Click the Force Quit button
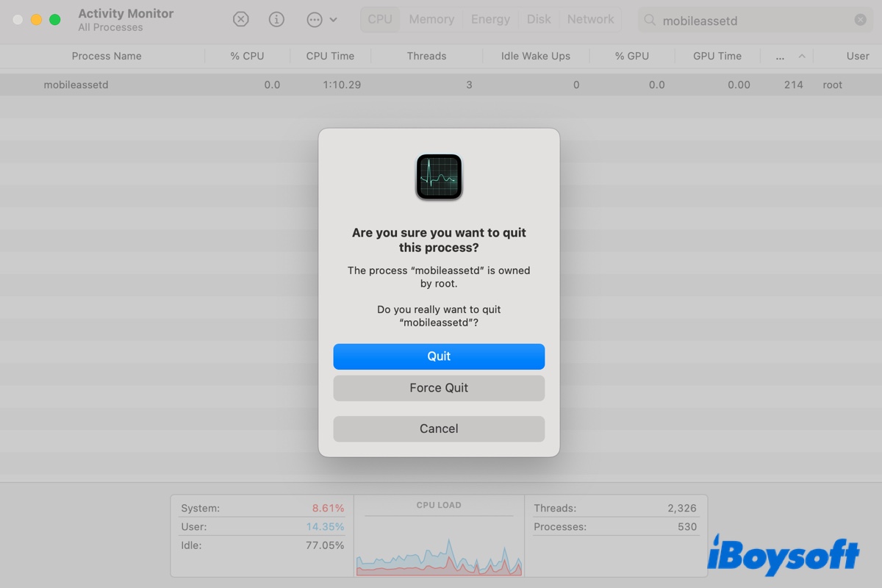Viewport: 882px width, 588px height. coord(439,388)
